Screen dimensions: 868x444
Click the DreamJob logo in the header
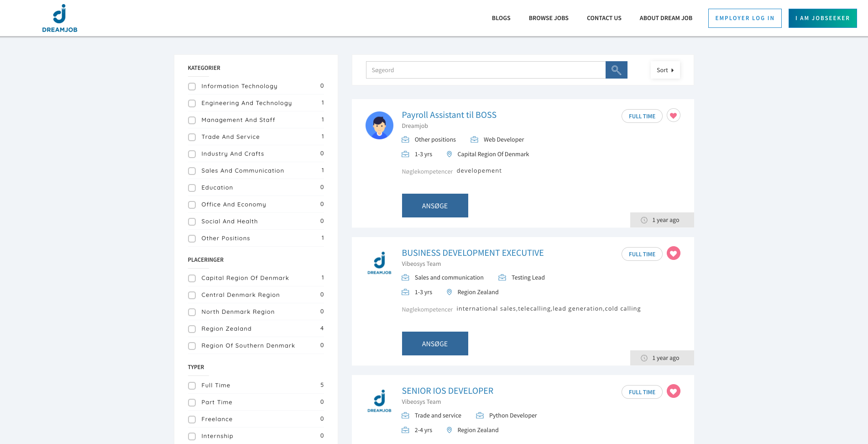(x=60, y=18)
